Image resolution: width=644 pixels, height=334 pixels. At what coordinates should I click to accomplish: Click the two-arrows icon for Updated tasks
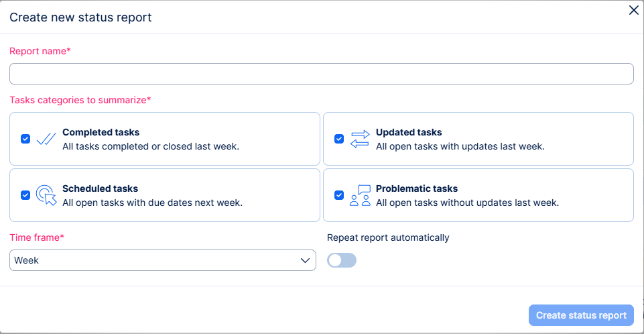[359, 139]
